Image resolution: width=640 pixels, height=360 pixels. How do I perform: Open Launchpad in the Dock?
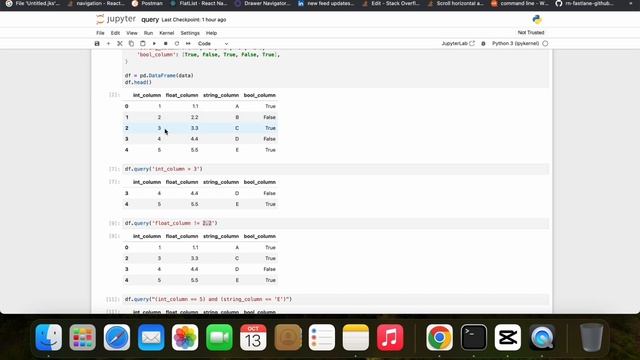(x=82, y=338)
